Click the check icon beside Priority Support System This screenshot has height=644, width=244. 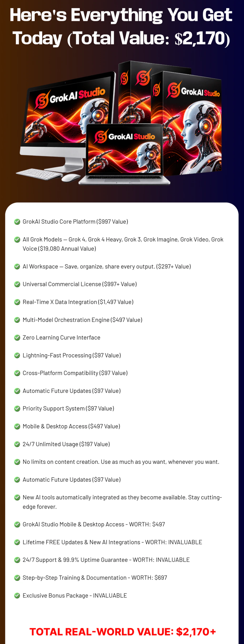(17, 408)
